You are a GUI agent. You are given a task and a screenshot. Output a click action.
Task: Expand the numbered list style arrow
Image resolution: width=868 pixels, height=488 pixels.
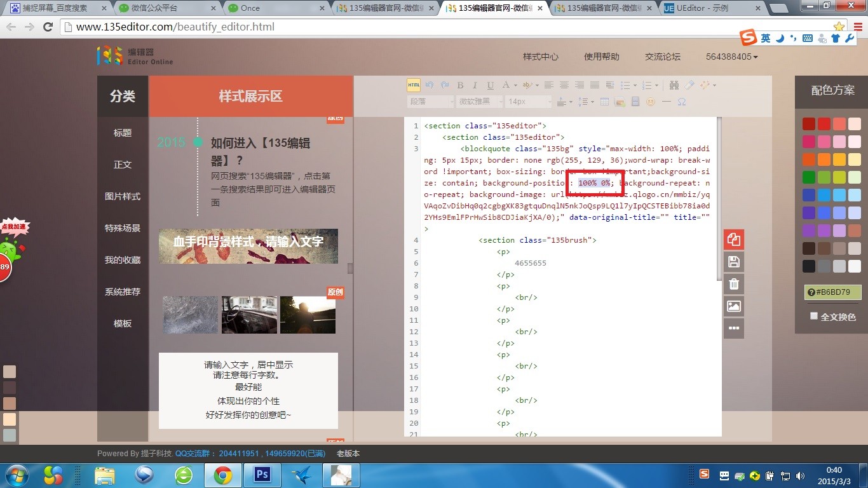[x=656, y=85]
